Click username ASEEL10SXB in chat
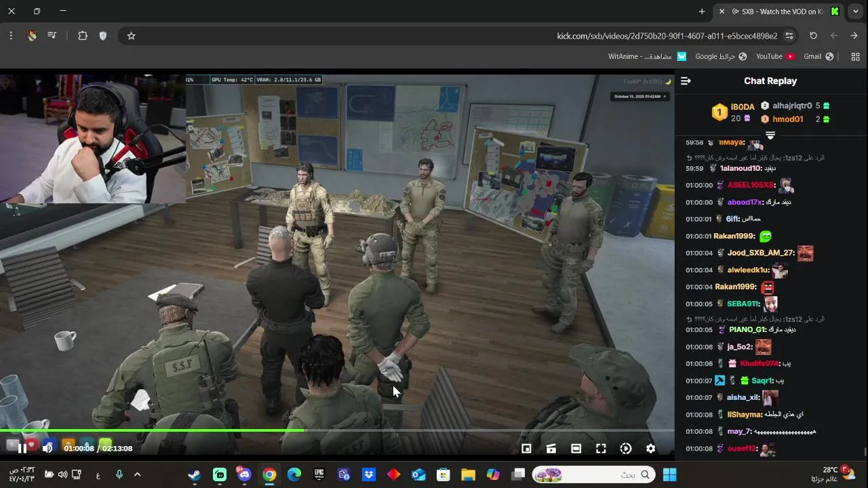The height and width of the screenshot is (488, 868). (751, 185)
